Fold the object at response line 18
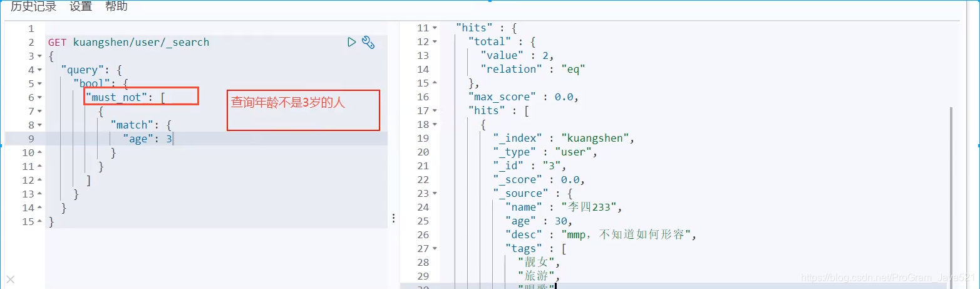 pos(435,125)
